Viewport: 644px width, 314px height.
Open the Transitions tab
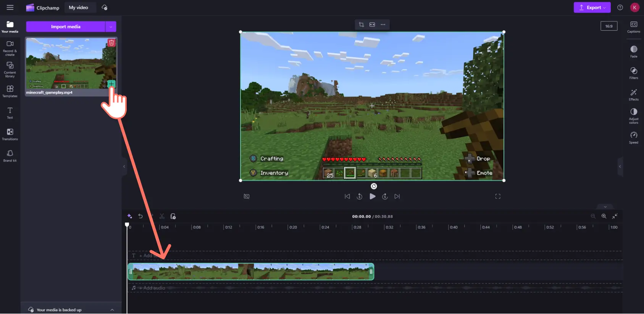pyautogui.click(x=10, y=134)
